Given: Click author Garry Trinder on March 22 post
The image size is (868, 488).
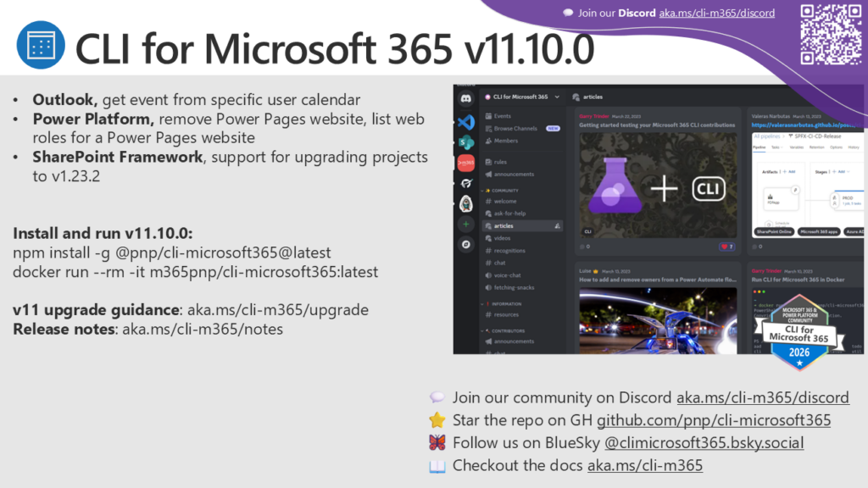Looking at the screenshot, I should coord(594,116).
